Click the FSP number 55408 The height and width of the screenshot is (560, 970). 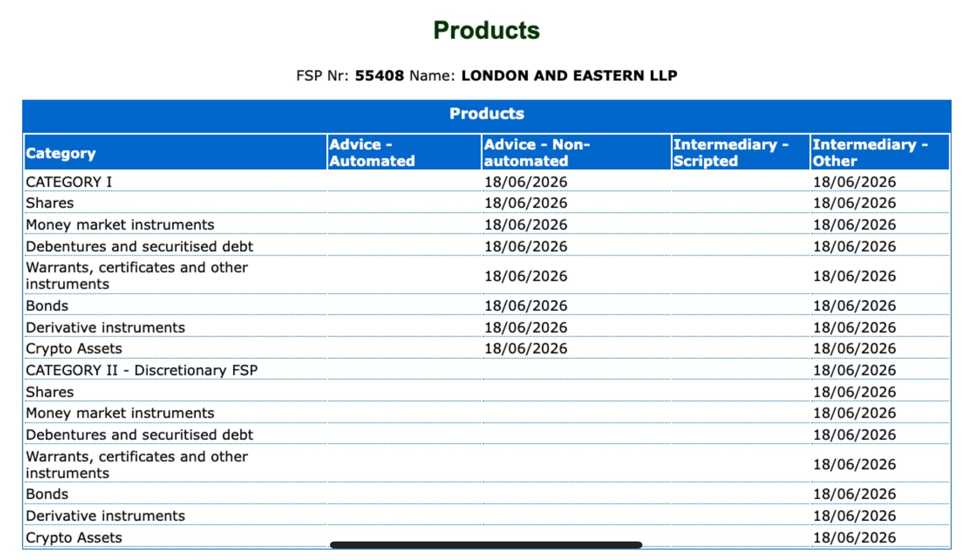point(379,76)
